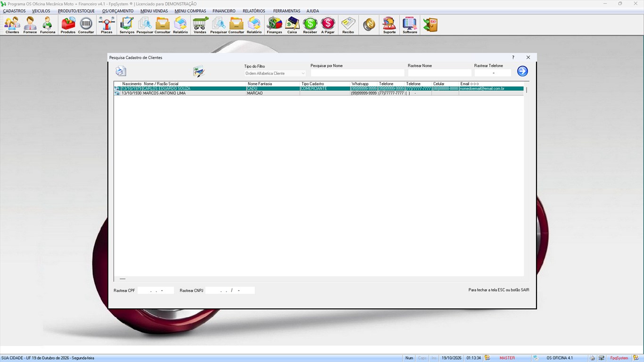The height and width of the screenshot is (362, 644).
Task: Open the OS/ORÇAMENTO menu
Action: tap(118, 11)
